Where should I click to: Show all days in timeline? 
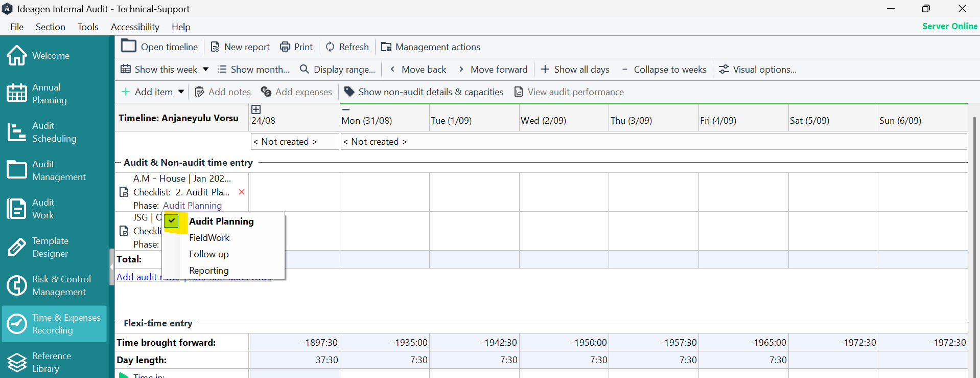pyautogui.click(x=575, y=69)
